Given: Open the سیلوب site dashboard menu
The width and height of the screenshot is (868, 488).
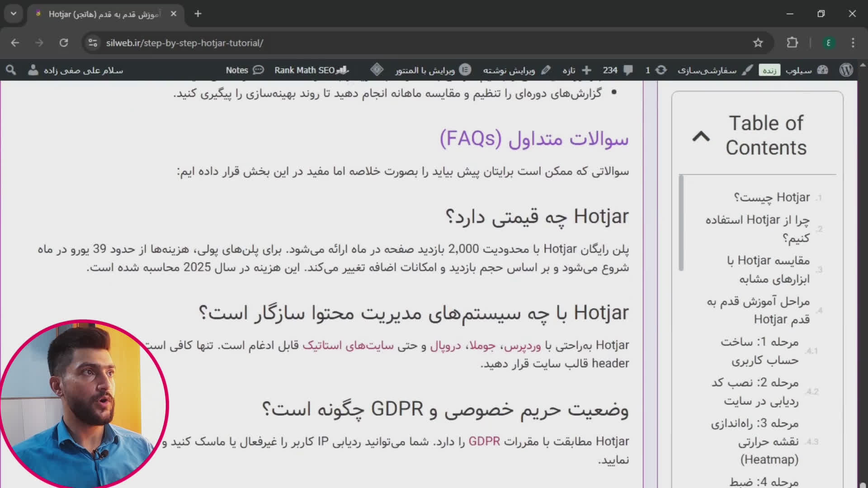Looking at the screenshot, I should pos(807,70).
